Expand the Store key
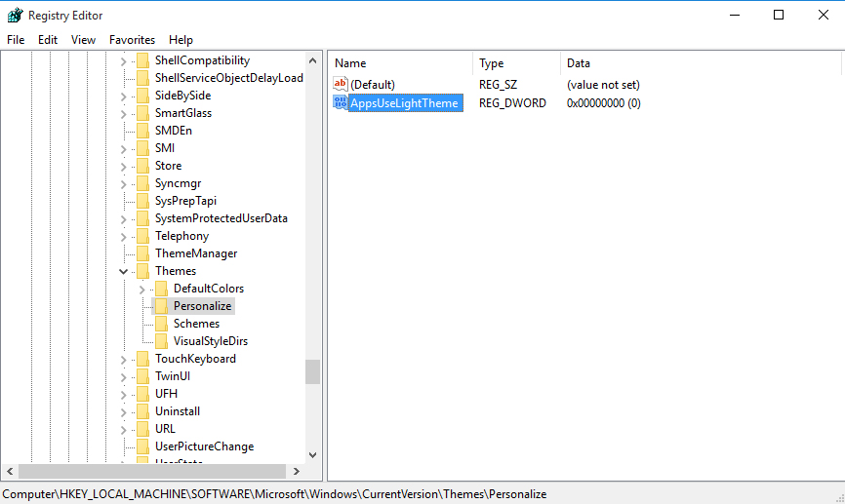This screenshot has width=845, height=504. 123,167
